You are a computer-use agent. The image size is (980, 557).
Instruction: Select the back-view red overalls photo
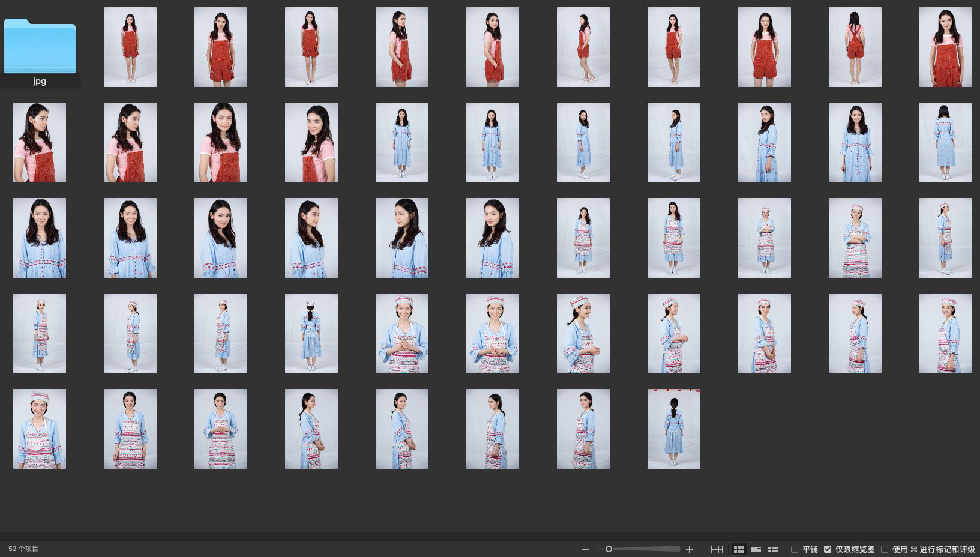[x=855, y=47]
